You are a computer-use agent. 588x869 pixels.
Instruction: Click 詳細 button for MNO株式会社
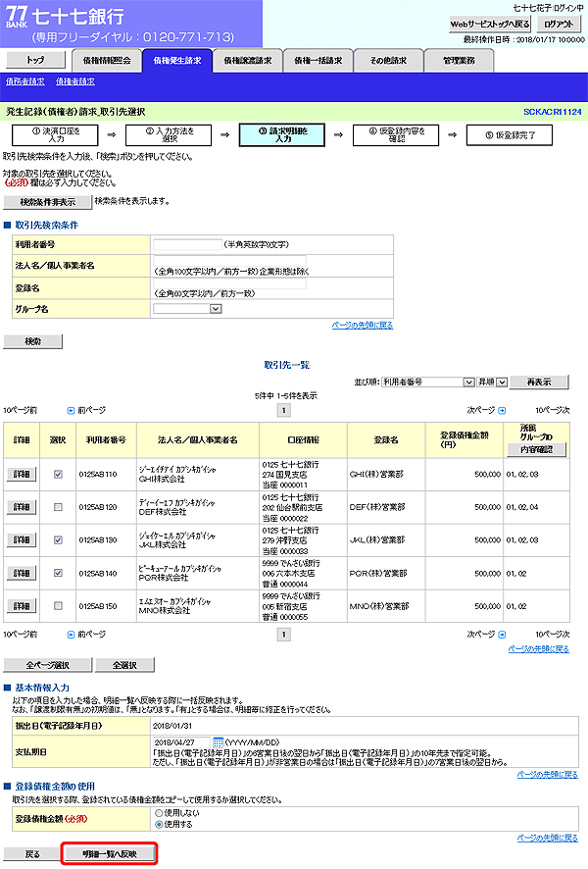(x=22, y=606)
